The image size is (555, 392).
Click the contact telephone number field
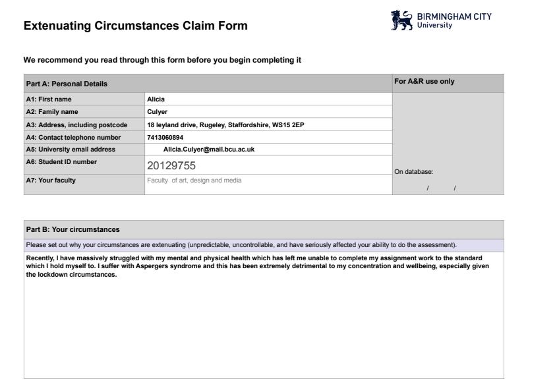coord(268,137)
